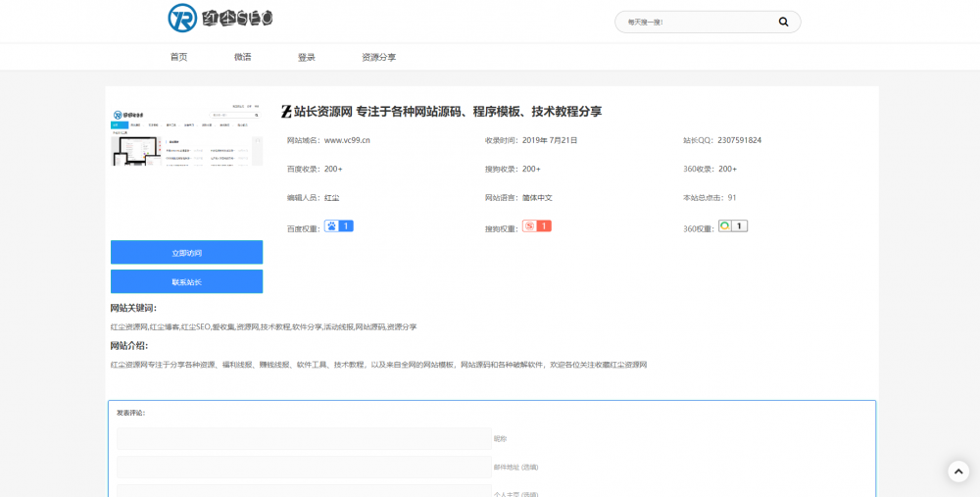Screen dimensions: 980x497
Task: Go to the 登录 login page
Action: click(307, 57)
